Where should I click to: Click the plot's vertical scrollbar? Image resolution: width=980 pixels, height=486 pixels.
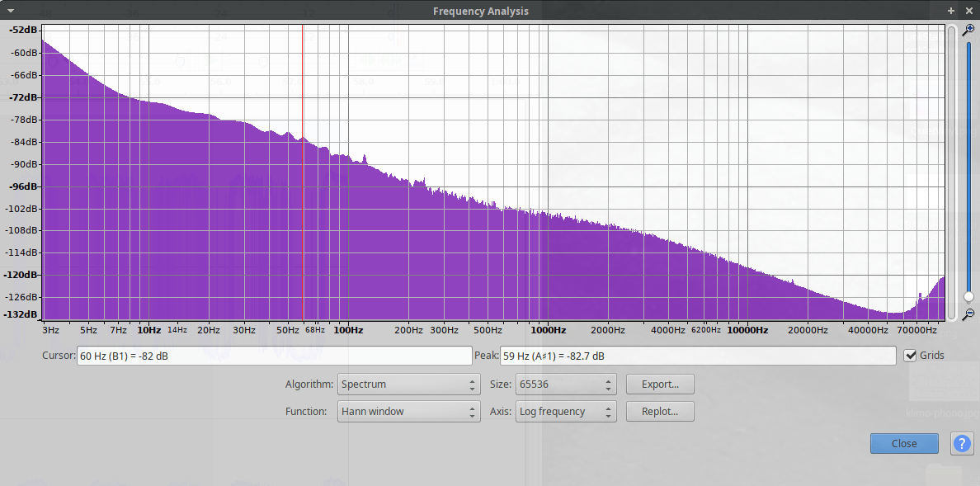[x=952, y=172]
